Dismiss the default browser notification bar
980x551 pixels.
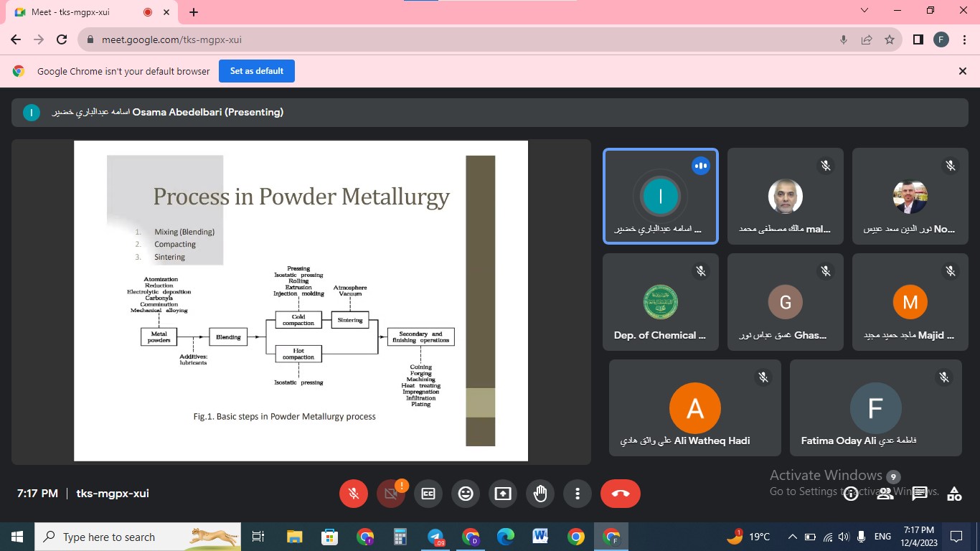[963, 71]
